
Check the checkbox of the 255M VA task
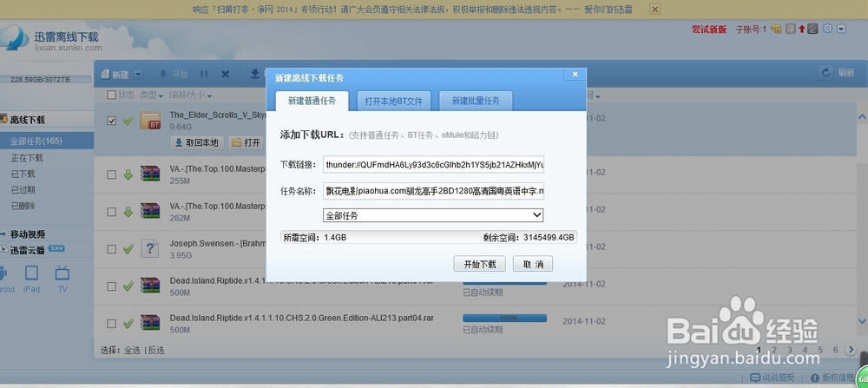(111, 175)
